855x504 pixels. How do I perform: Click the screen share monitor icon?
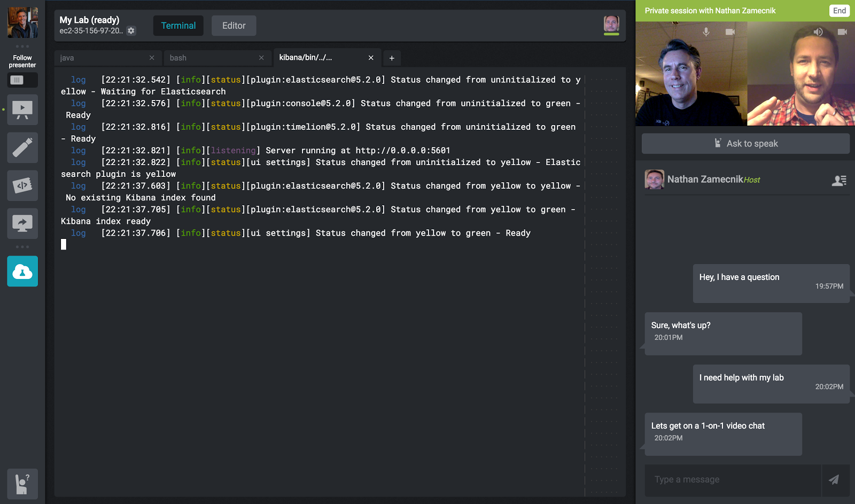click(22, 223)
